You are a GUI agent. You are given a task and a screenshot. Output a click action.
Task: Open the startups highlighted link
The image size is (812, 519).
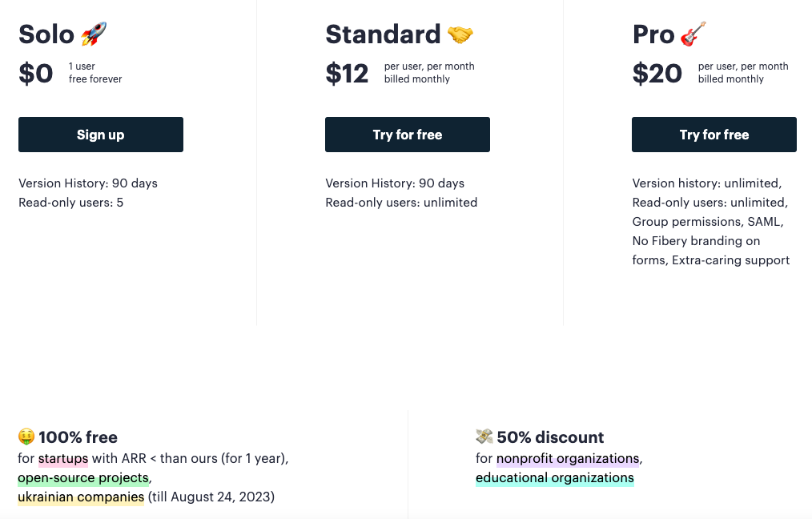click(63, 458)
